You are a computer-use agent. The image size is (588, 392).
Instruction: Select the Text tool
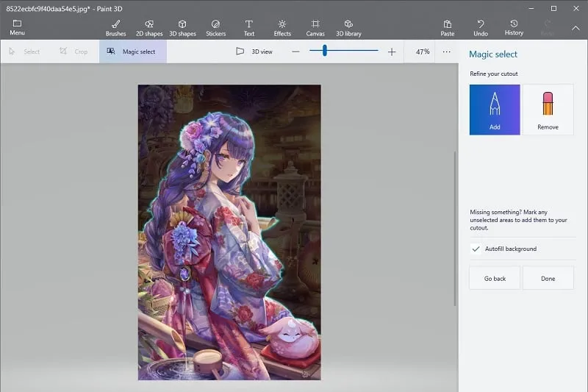pos(249,27)
